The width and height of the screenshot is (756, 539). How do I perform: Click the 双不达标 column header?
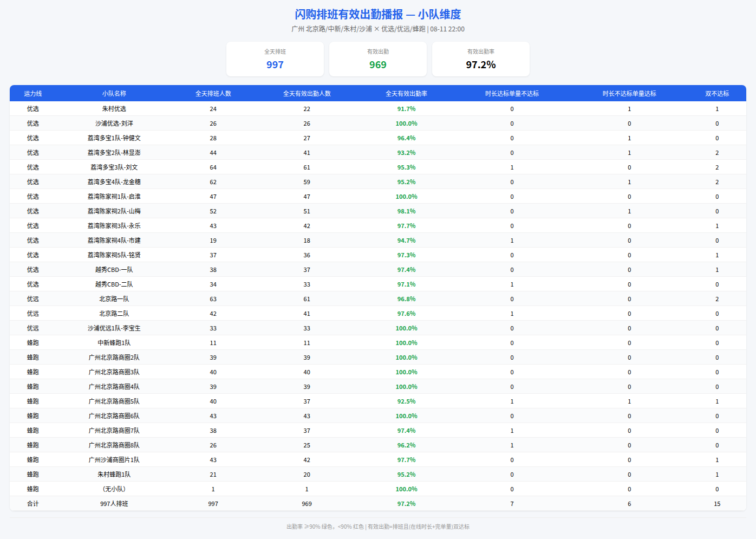coord(717,94)
